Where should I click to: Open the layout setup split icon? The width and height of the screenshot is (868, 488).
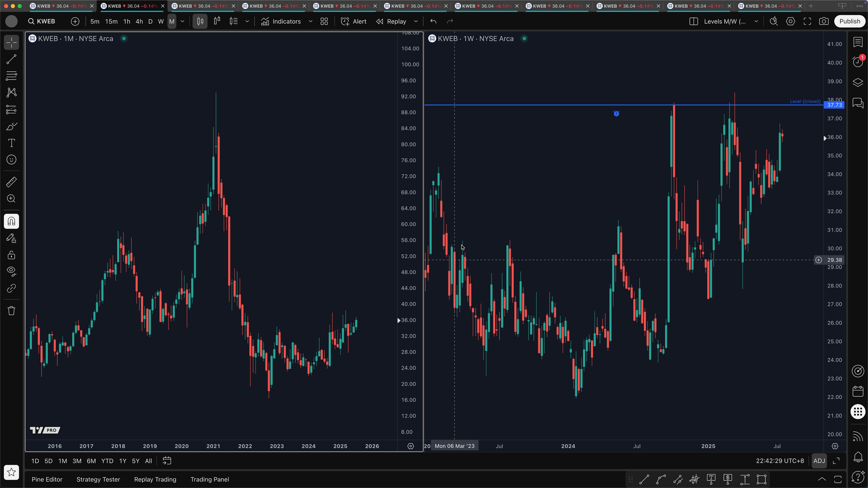(693, 21)
